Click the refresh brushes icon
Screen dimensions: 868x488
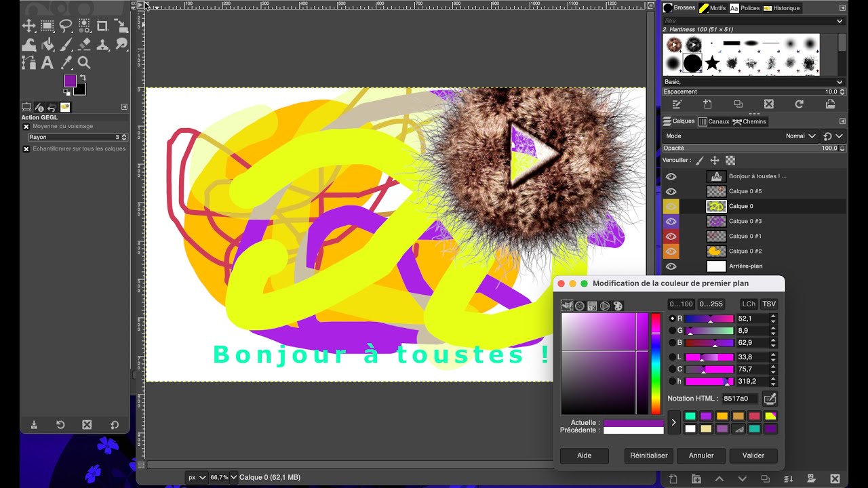click(x=800, y=104)
